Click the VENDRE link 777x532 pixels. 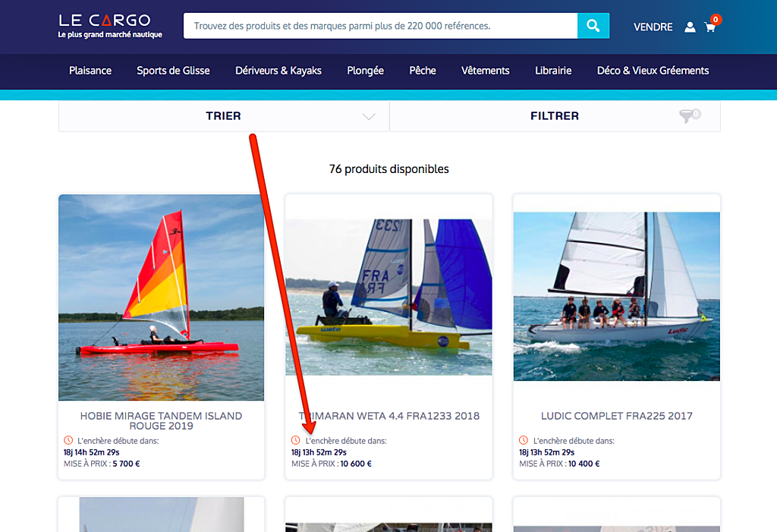tap(653, 27)
